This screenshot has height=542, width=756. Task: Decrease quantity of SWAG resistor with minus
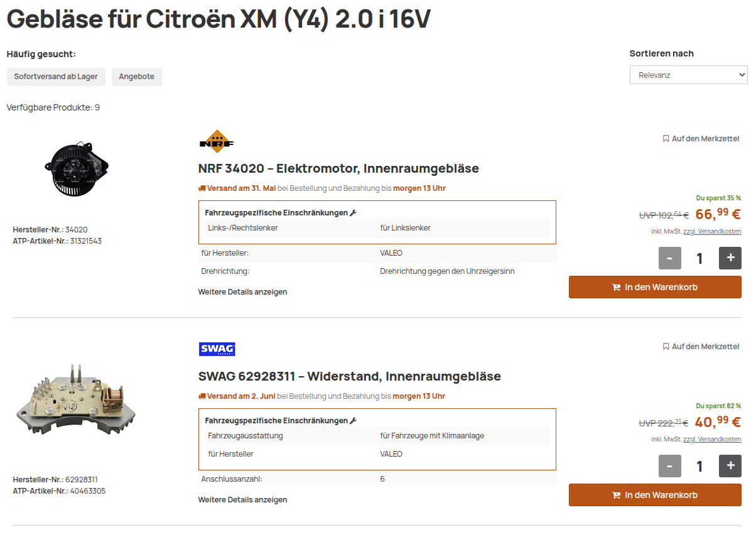(670, 466)
